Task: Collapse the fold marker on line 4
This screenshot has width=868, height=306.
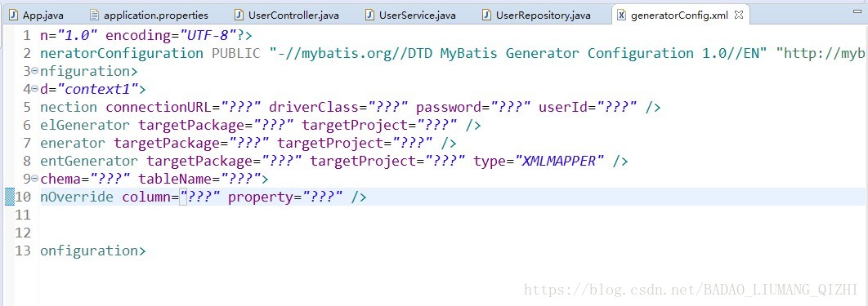Action: click(x=35, y=89)
